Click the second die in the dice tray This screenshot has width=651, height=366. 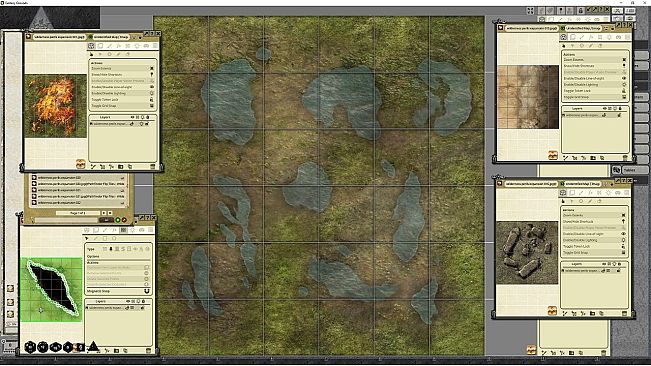(x=43, y=347)
